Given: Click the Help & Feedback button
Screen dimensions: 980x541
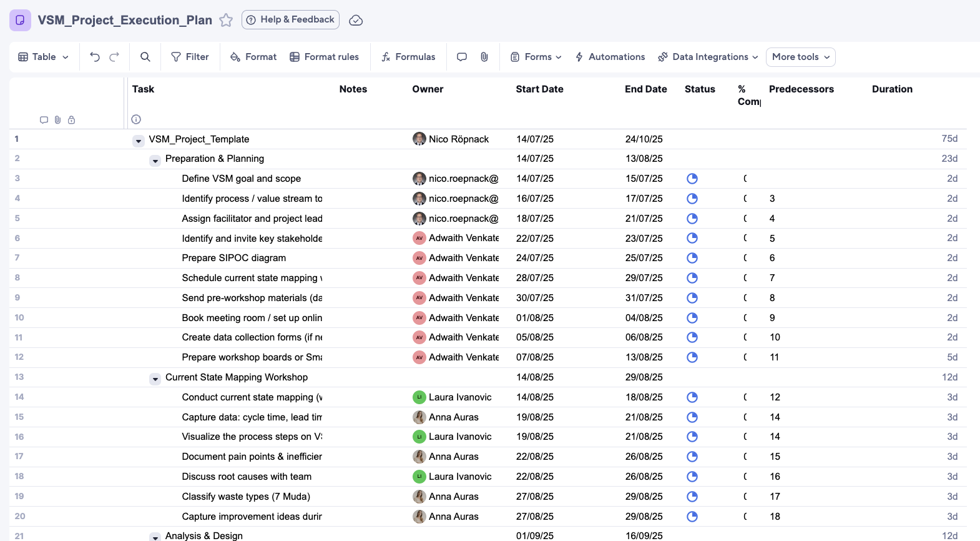Looking at the screenshot, I should click(291, 19).
